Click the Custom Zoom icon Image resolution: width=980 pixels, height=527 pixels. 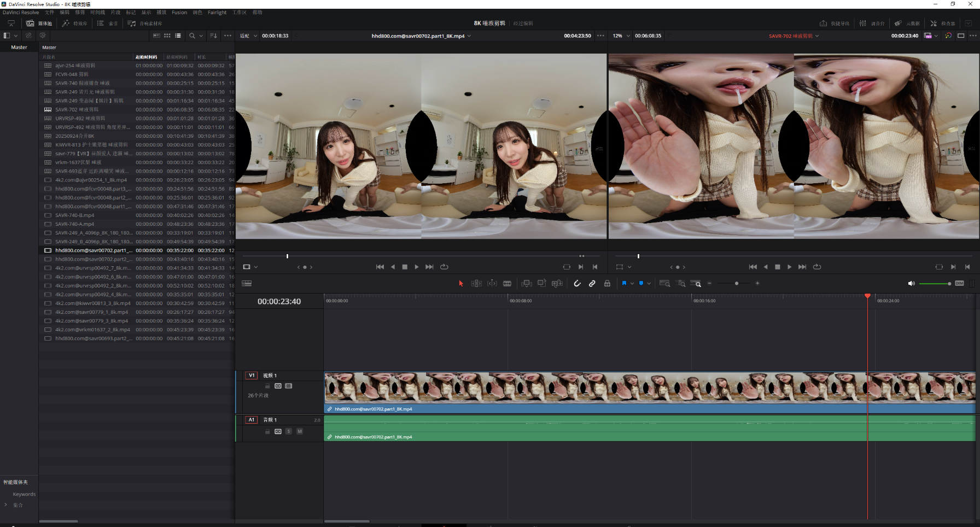(696, 283)
